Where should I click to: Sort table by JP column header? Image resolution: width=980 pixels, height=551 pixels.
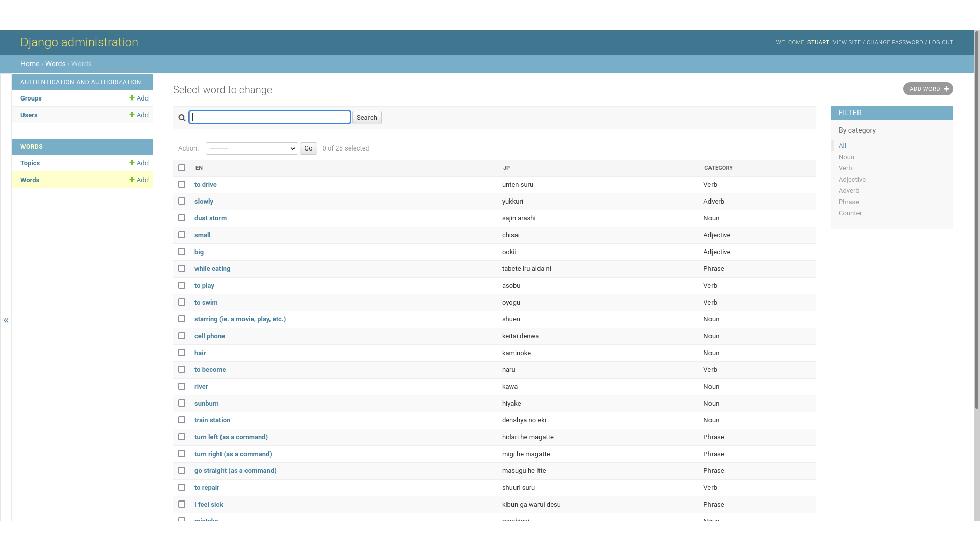[506, 168]
